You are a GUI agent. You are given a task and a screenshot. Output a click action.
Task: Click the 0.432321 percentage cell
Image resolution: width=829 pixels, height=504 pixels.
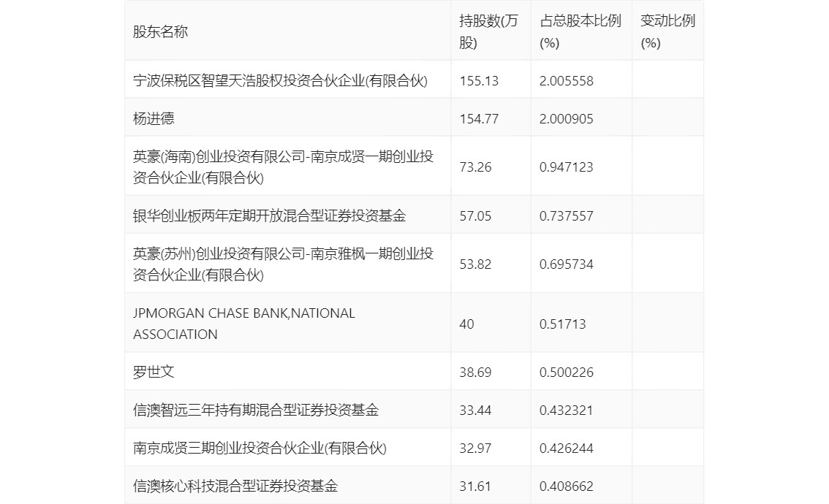pos(567,411)
